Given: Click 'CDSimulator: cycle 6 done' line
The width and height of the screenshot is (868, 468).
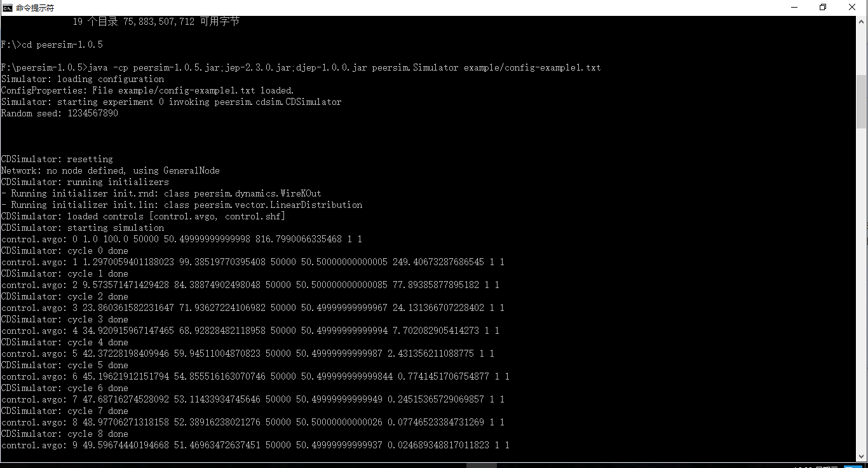Looking at the screenshot, I should pyautogui.click(x=64, y=388).
